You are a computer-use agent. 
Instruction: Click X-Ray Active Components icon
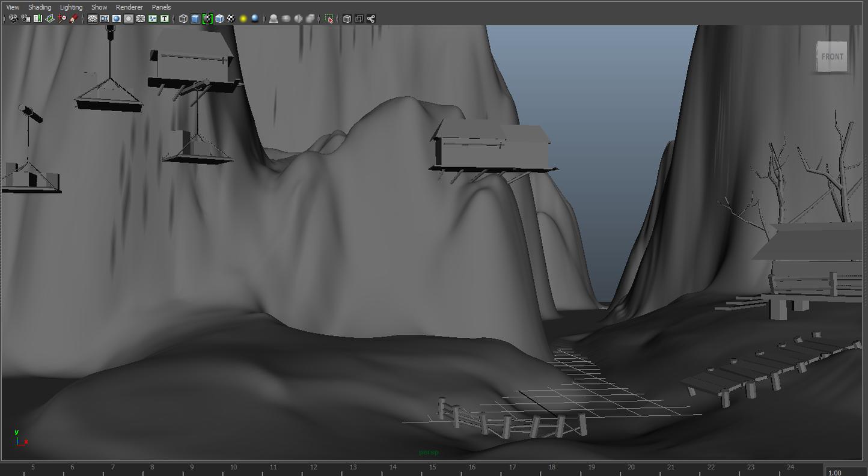[359, 19]
